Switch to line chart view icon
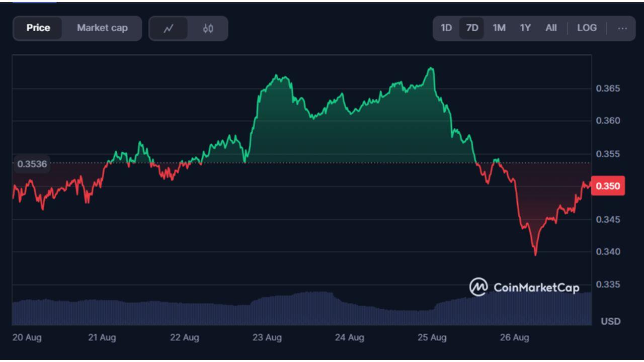The width and height of the screenshot is (644, 362). 169,29
